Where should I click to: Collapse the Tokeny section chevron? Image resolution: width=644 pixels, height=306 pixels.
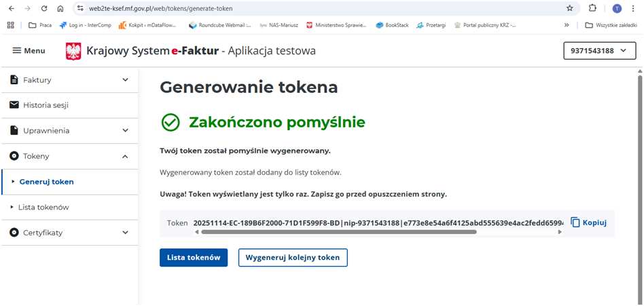pyautogui.click(x=125, y=156)
